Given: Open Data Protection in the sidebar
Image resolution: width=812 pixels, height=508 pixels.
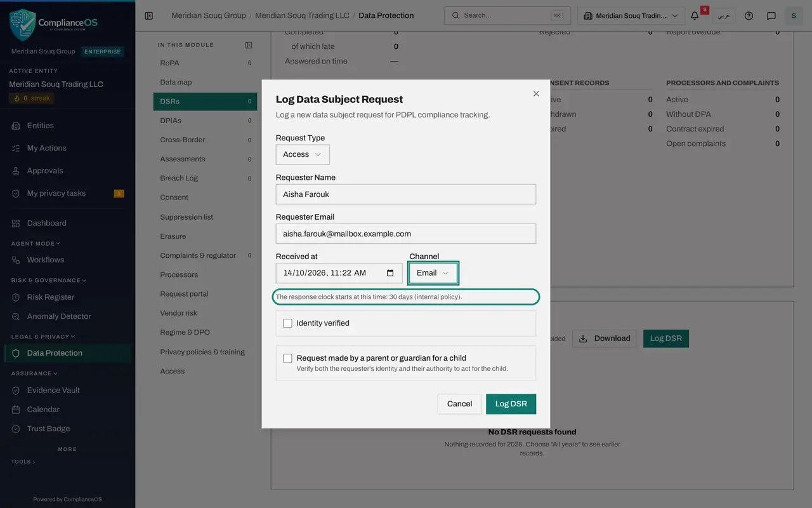Looking at the screenshot, I should tap(68, 353).
